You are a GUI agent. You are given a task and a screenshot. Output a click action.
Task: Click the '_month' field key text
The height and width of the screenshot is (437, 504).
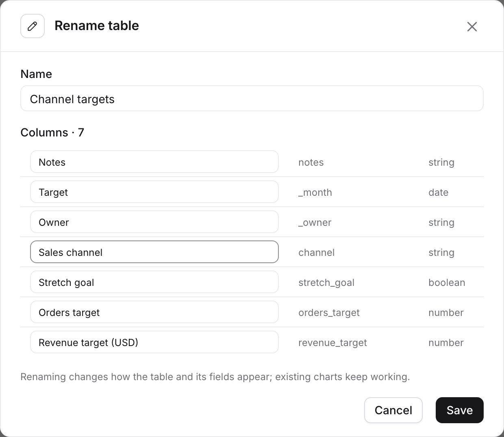tap(315, 193)
